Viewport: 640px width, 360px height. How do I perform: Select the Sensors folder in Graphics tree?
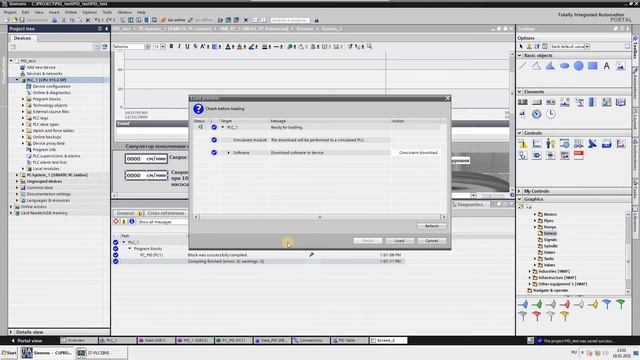550,233
